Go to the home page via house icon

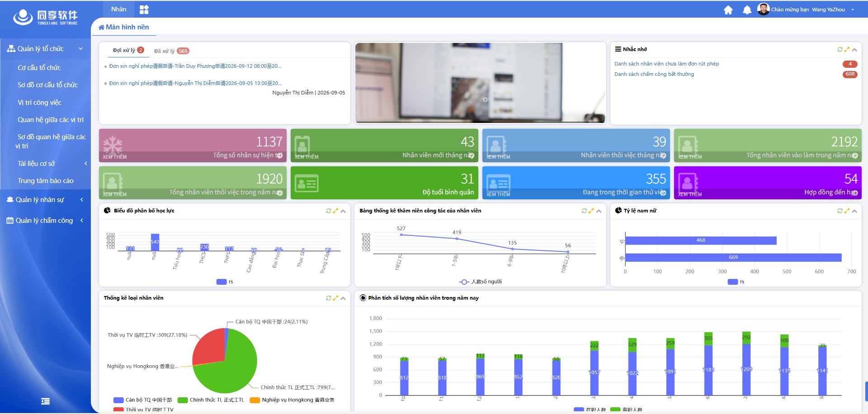(x=728, y=10)
